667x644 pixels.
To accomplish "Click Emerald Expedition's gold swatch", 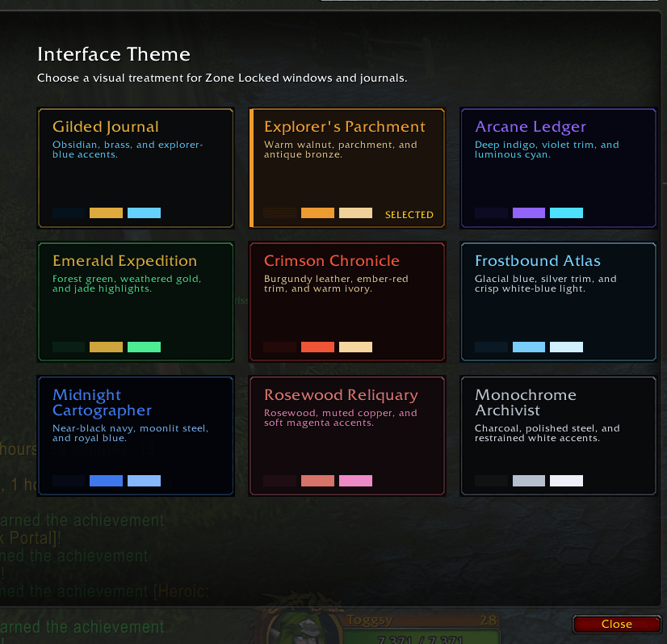I will (106, 347).
